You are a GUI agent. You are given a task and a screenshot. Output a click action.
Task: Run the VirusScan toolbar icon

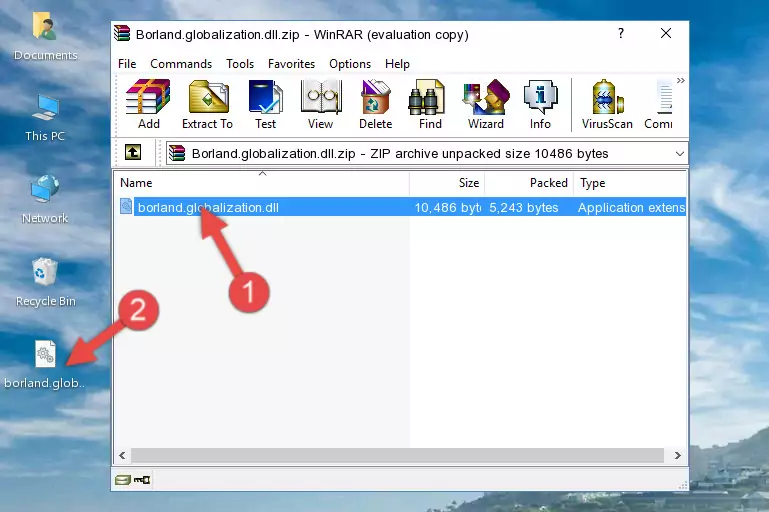click(x=607, y=104)
